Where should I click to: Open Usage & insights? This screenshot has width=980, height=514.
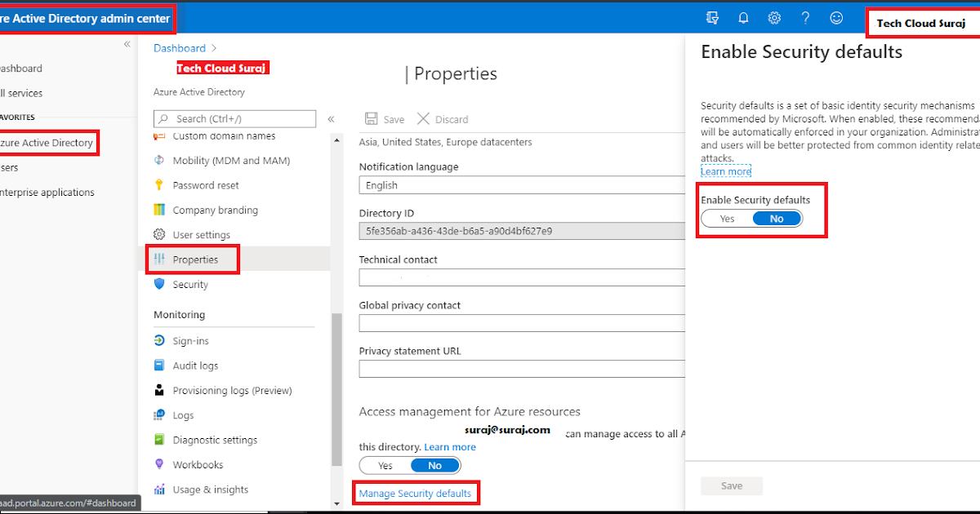tap(212, 489)
